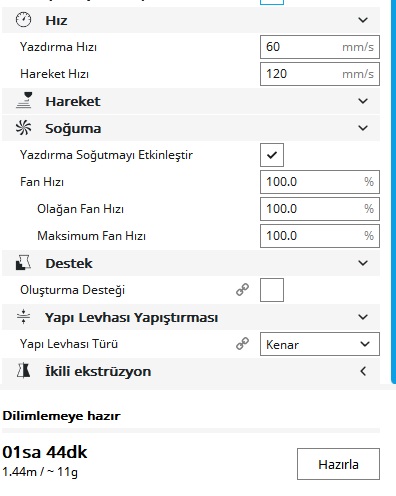Select the Hareket section header
This screenshot has height=496, width=396.
pos(191,101)
